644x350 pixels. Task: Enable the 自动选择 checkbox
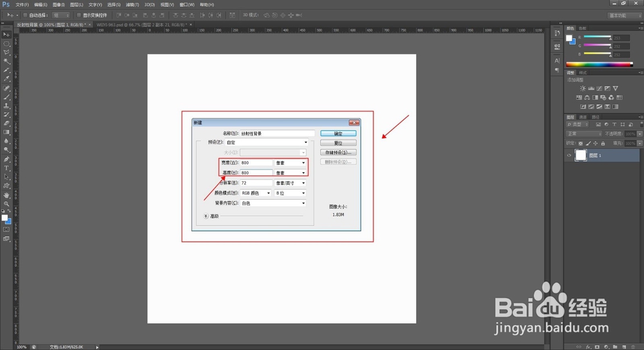point(25,15)
